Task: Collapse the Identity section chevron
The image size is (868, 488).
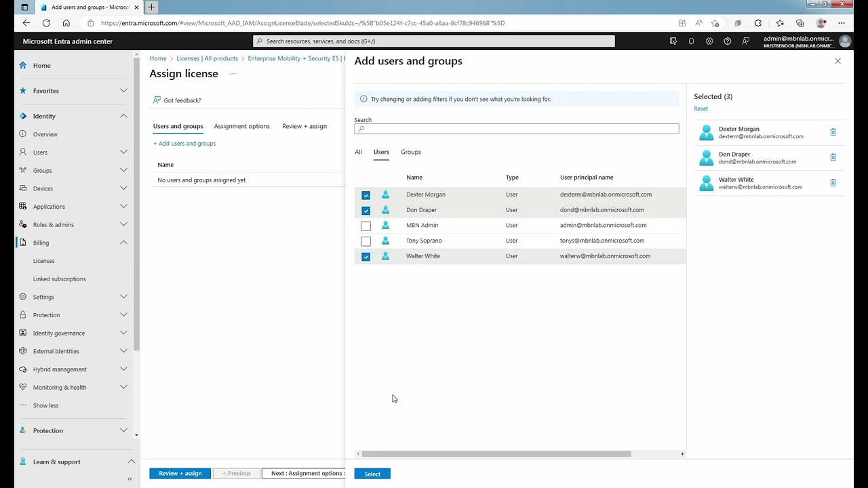Action: coord(123,116)
